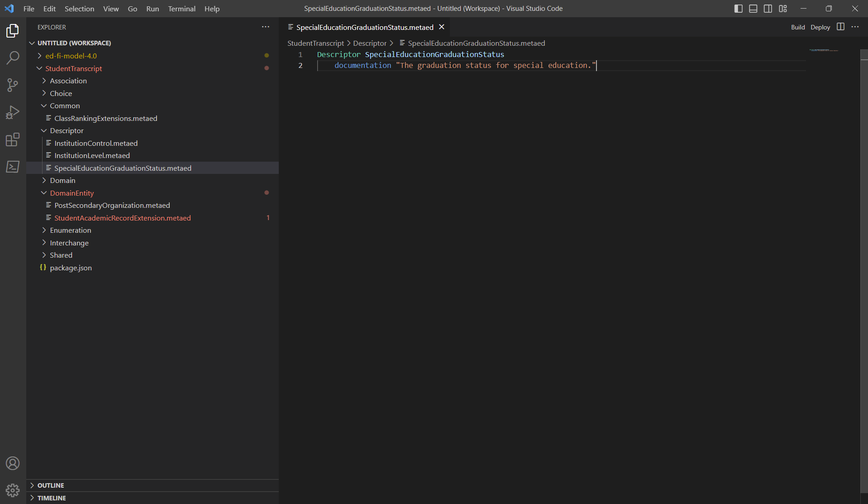The image size is (868, 504).
Task: Open Source Control view
Action: 13,85
